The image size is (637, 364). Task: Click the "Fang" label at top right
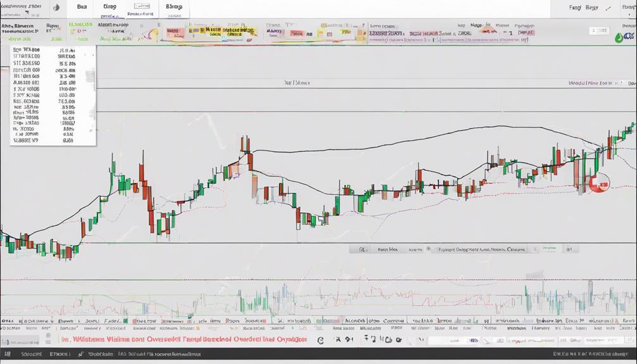pyautogui.click(x=575, y=8)
